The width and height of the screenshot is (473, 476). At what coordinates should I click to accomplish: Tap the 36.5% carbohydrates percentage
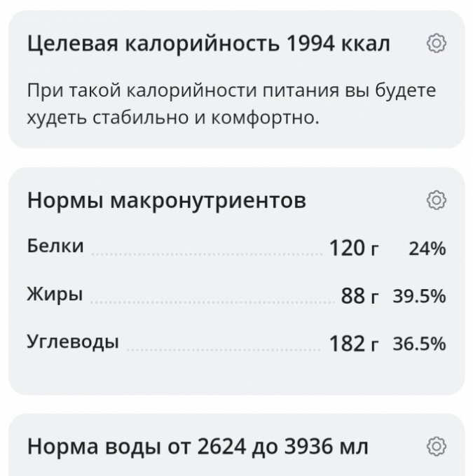point(419,344)
